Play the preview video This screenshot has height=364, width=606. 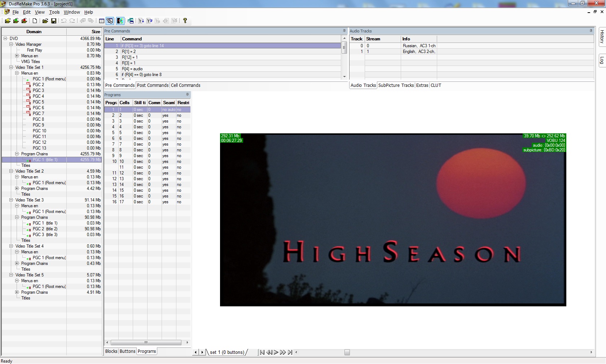276,352
